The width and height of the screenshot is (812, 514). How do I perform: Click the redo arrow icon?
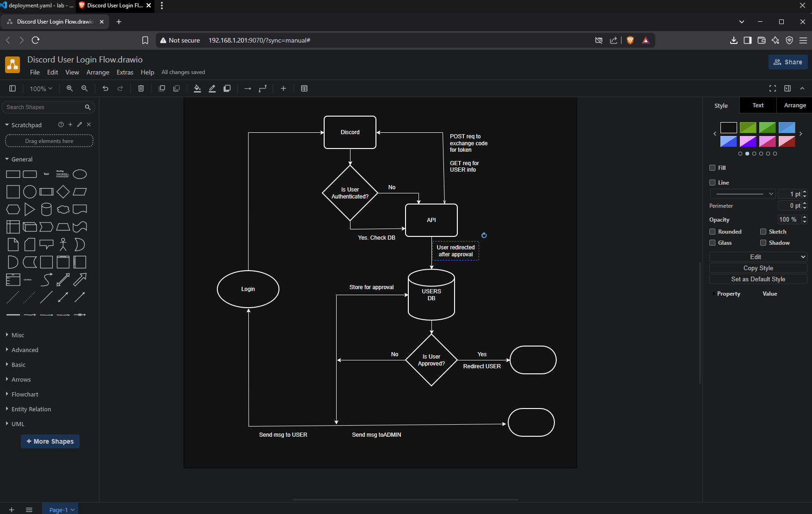[120, 88]
